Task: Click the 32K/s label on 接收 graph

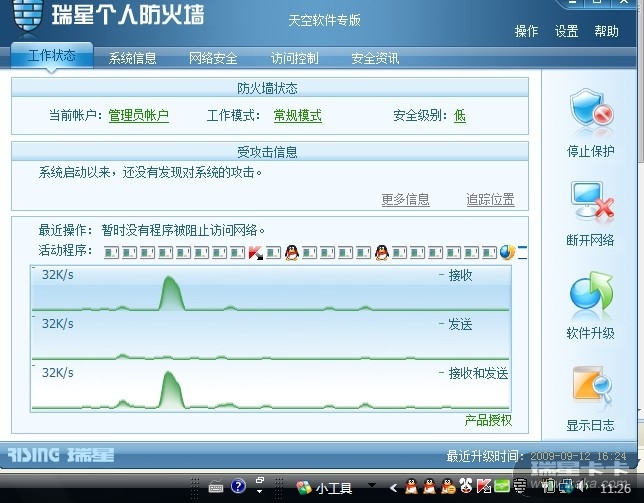Action: (58, 275)
